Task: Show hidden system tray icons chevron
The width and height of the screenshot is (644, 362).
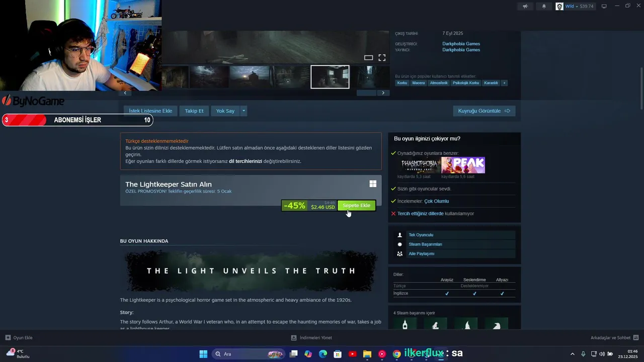Action: [572, 354]
